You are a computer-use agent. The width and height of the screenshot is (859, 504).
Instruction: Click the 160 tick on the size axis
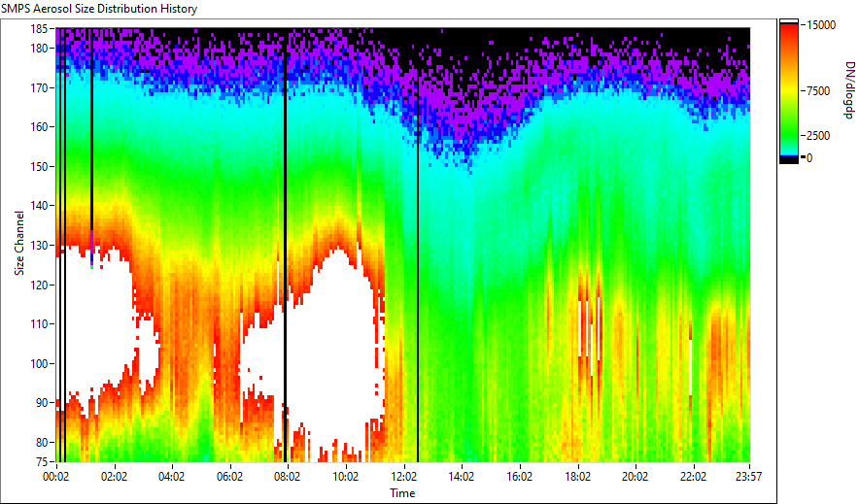38,126
